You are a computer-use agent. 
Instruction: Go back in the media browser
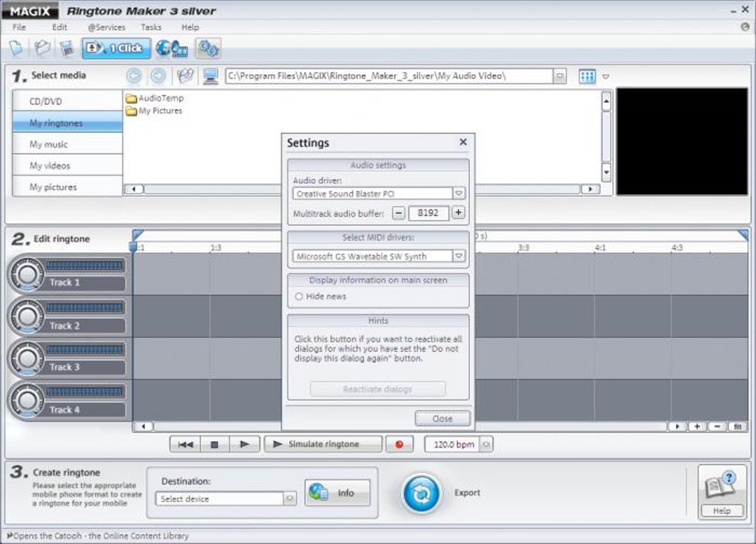[x=134, y=76]
